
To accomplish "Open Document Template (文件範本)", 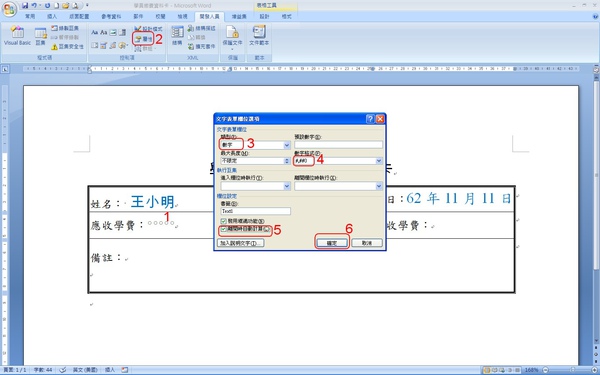I will coord(259,36).
